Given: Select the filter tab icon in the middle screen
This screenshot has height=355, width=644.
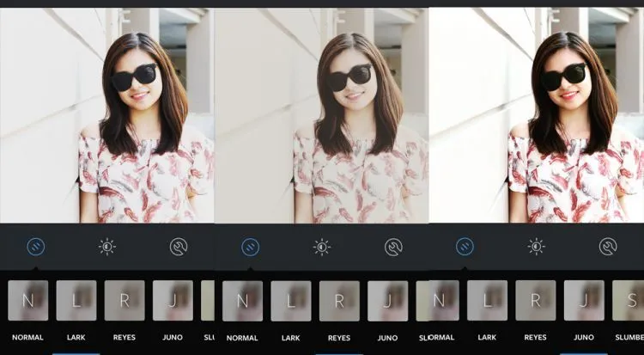Looking at the screenshot, I should coord(251,248).
